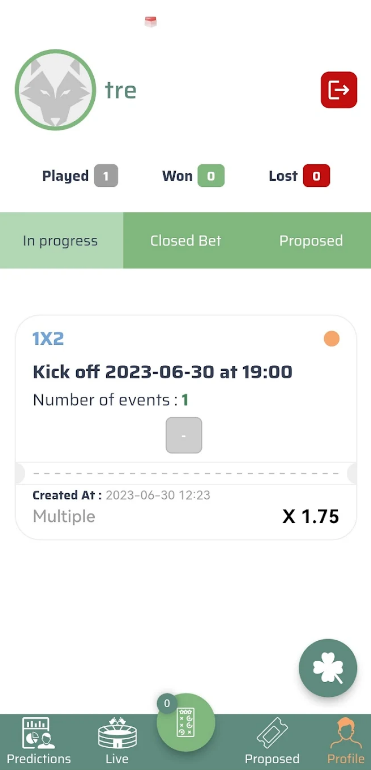This screenshot has height=770, width=371.
Task: Open the wolf profile avatar
Action: pyautogui.click(x=56, y=90)
